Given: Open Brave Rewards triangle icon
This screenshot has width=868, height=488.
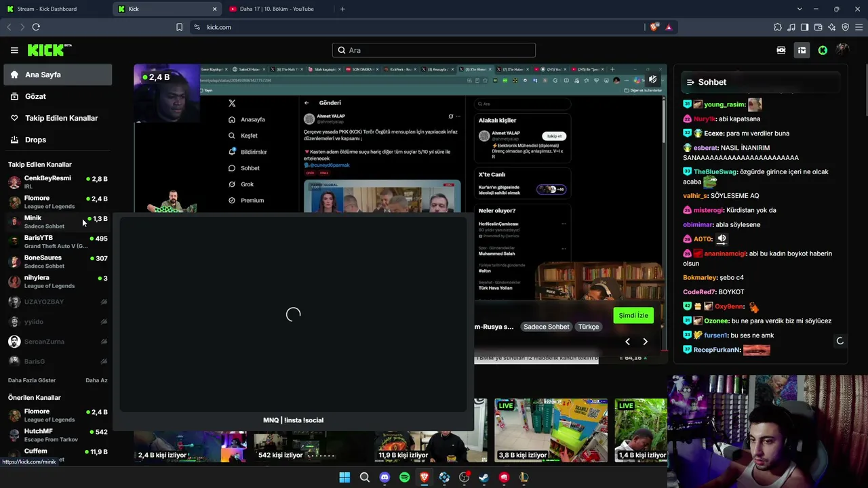Looking at the screenshot, I should click(669, 27).
